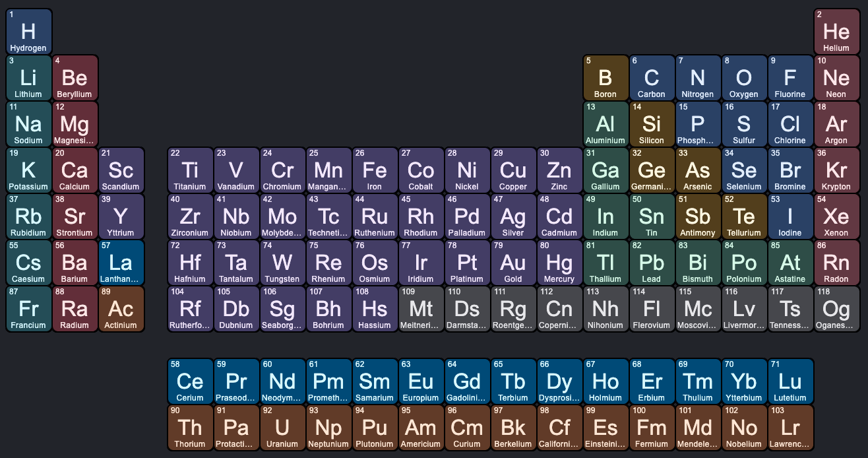Open the Nihonium element
868x458 pixels.
coord(605,309)
